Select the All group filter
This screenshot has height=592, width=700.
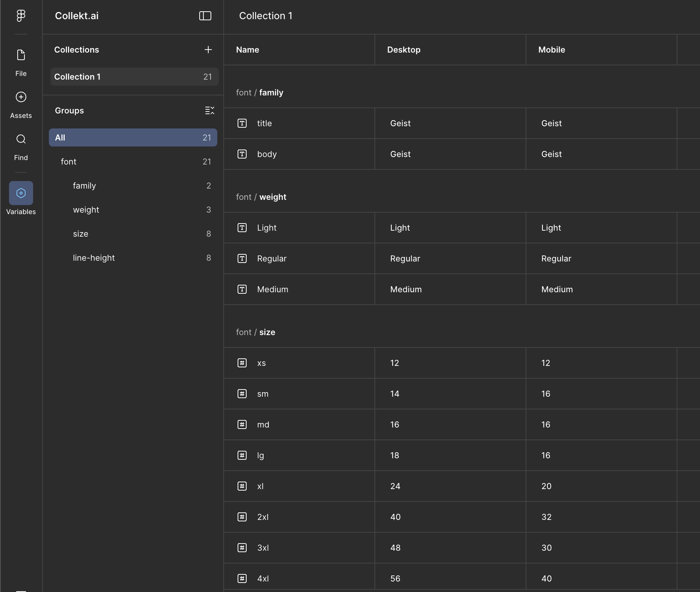tap(133, 137)
